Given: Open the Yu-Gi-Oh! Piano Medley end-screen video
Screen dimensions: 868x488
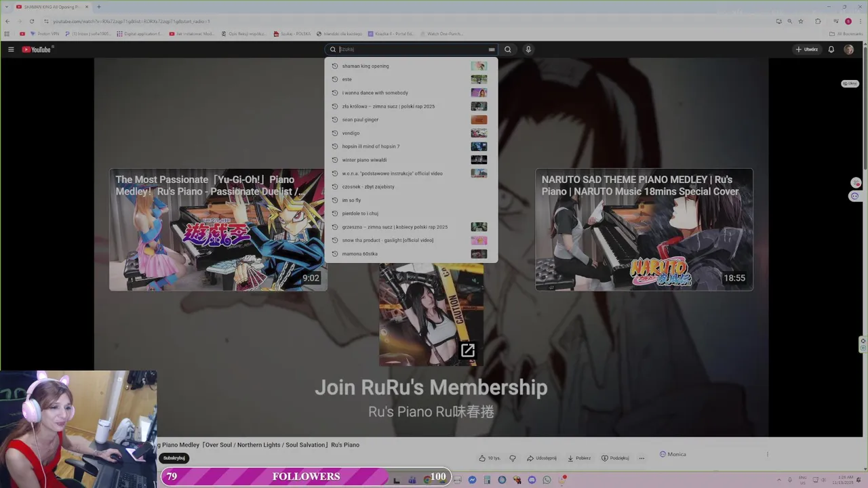Looking at the screenshot, I should pos(218,230).
